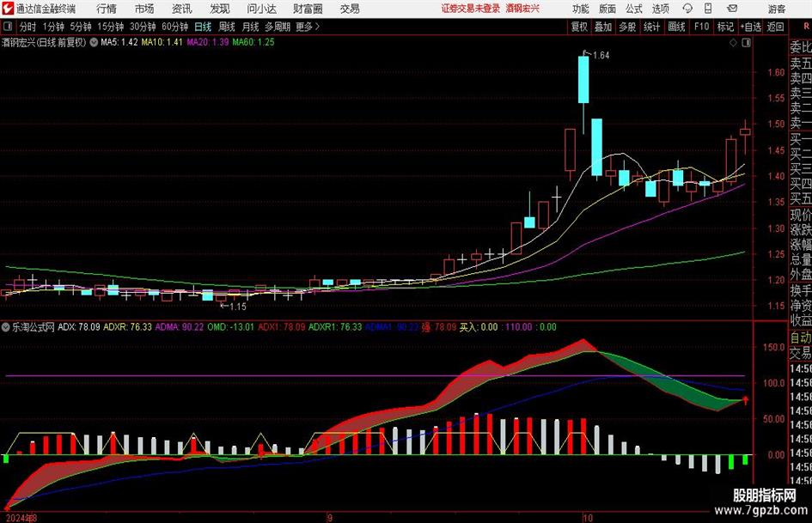Viewport: 812px width, 523px height.
Task: Open the 功能 menu
Action: click(581, 9)
